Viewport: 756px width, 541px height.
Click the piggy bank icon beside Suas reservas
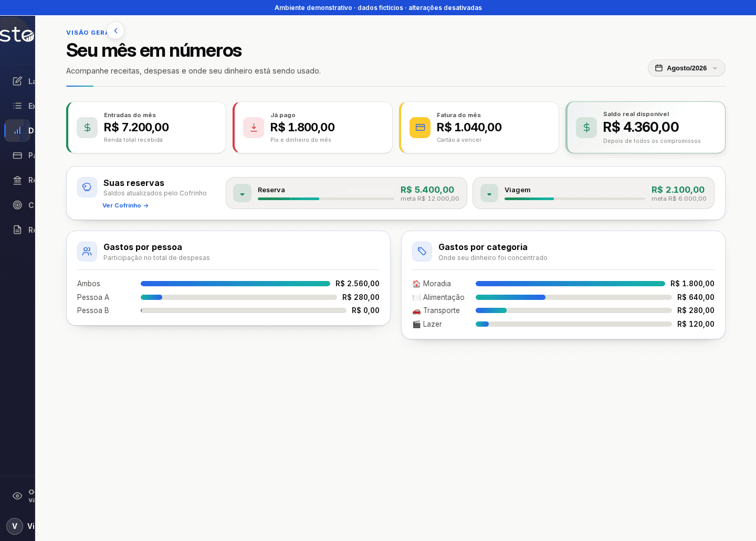tap(87, 187)
